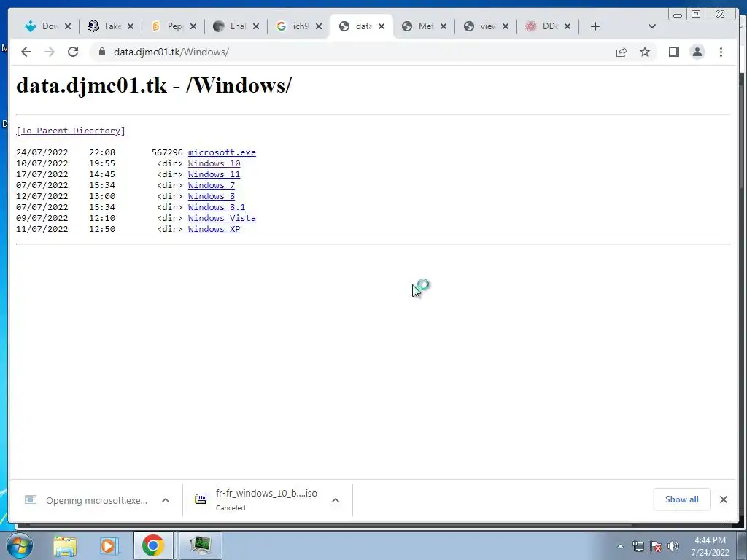
Task: Open the Windows 11 directory
Action: click(214, 174)
